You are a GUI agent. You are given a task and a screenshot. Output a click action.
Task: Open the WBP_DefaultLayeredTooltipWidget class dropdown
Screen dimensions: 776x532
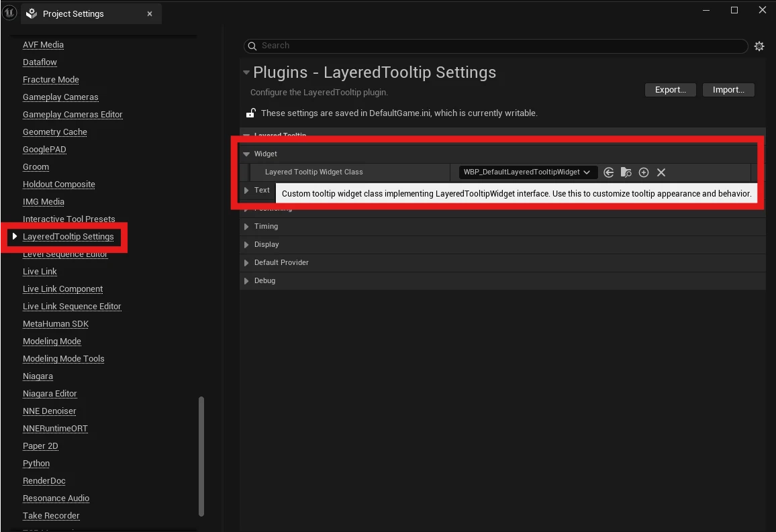point(528,172)
